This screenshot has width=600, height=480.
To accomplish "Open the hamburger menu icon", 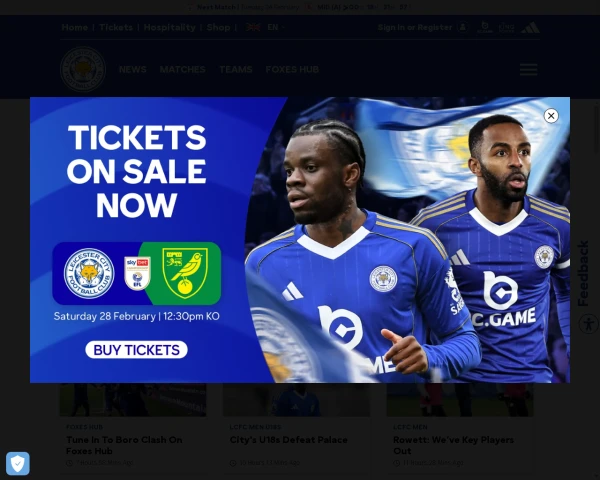I will (x=528, y=70).
